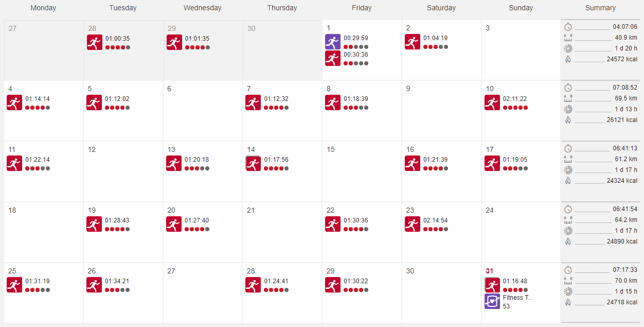644x327 pixels.
Task: Click the highlighted running icon on the 14th
Action: pyautogui.click(x=253, y=163)
